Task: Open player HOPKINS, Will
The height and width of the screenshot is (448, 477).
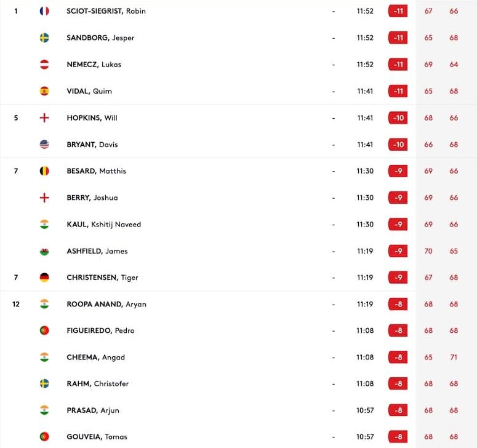Action: tap(92, 118)
